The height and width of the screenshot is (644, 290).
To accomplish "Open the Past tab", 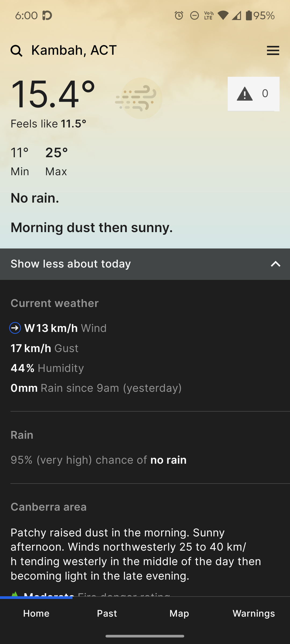I will (x=107, y=613).
